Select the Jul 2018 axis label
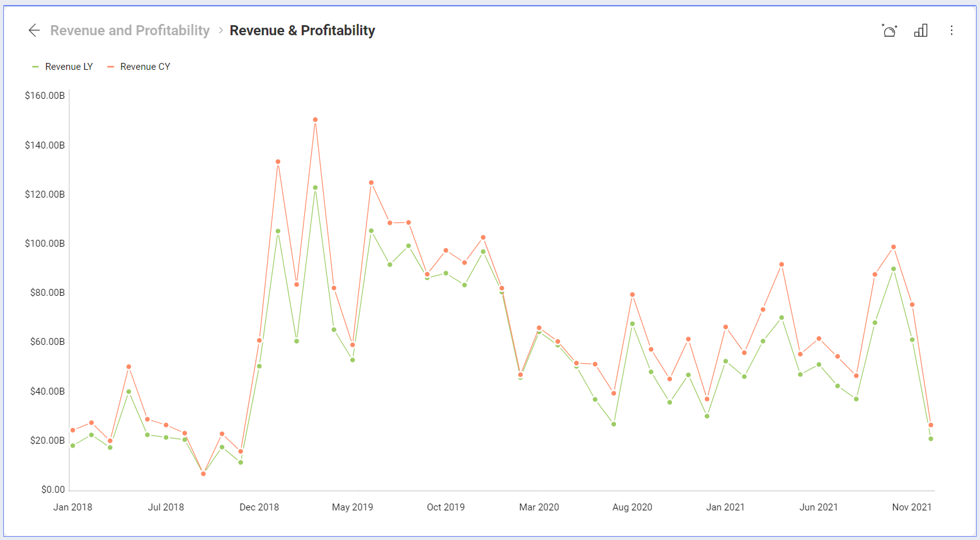The width and height of the screenshot is (980, 540). click(166, 507)
